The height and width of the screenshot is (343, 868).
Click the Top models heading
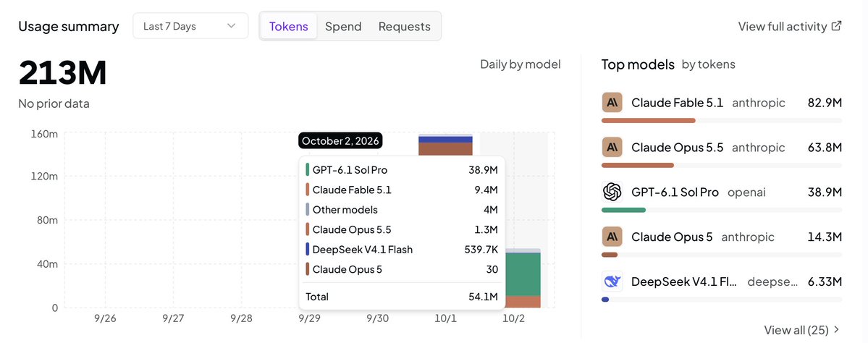(x=638, y=64)
